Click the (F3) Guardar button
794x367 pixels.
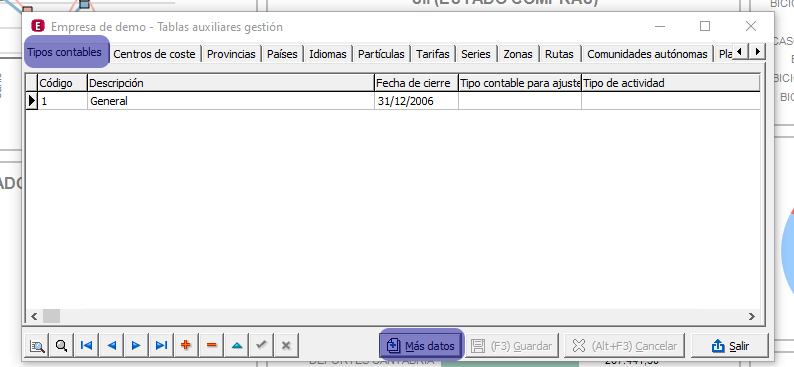[x=511, y=346]
